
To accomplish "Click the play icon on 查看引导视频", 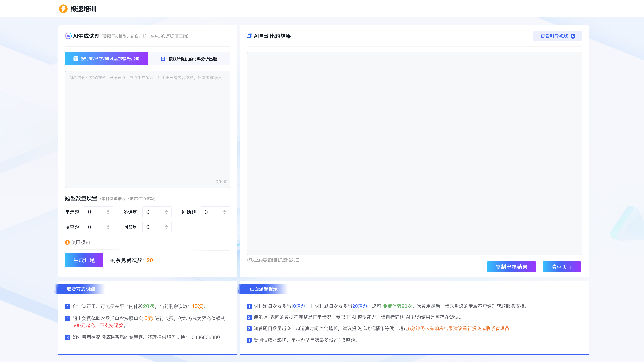I will click(x=573, y=36).
